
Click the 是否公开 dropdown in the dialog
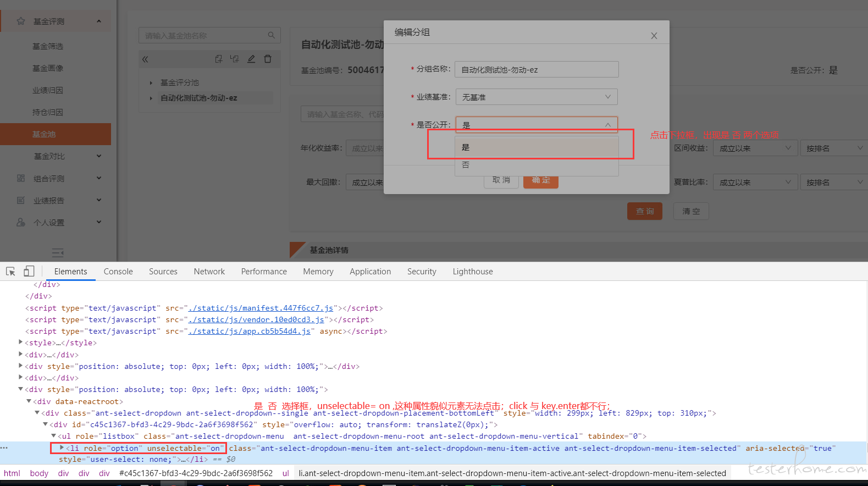(x=537, y=125)
